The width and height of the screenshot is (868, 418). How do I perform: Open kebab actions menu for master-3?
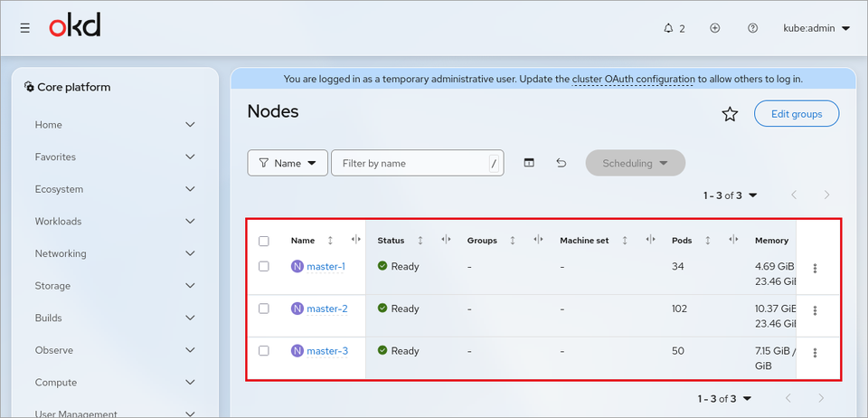(815, 353)
